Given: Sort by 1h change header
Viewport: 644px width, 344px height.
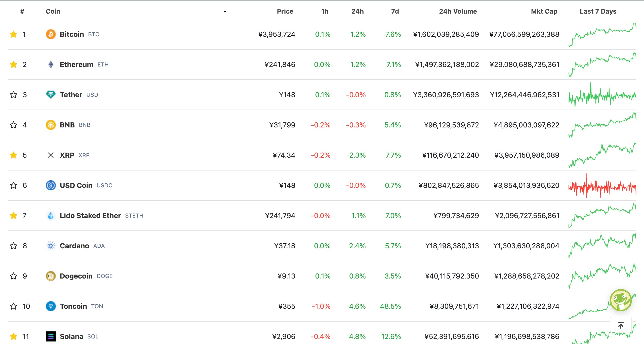Looking at the screenshot, I should tap(325, 11).
